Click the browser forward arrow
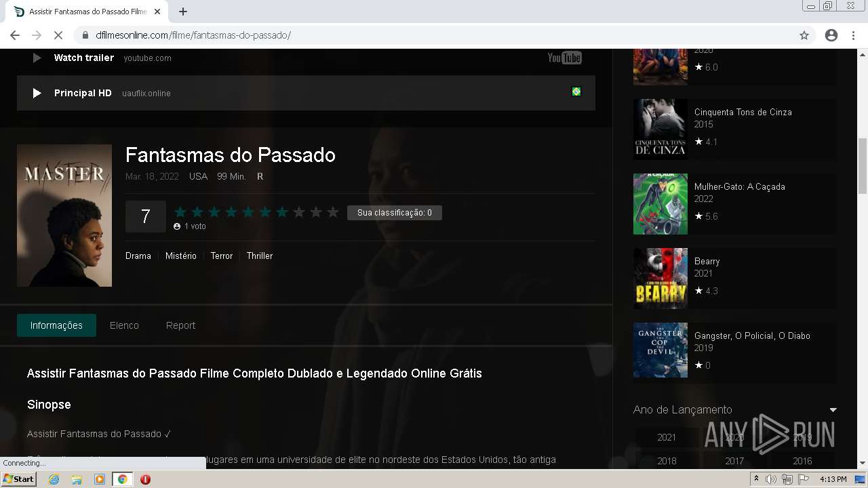This screenshot has height=488, width=868. [37, 35]
